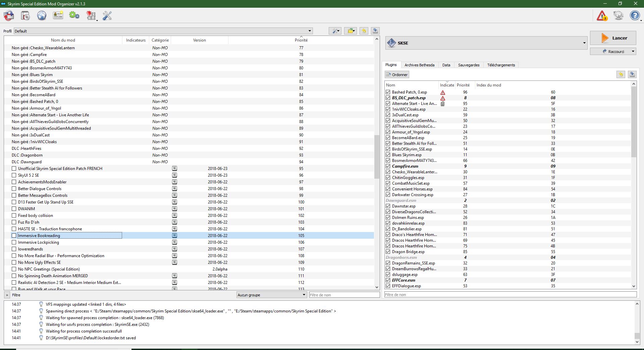Click the log panel vertical scrollbar thumb

pos(637,336)
